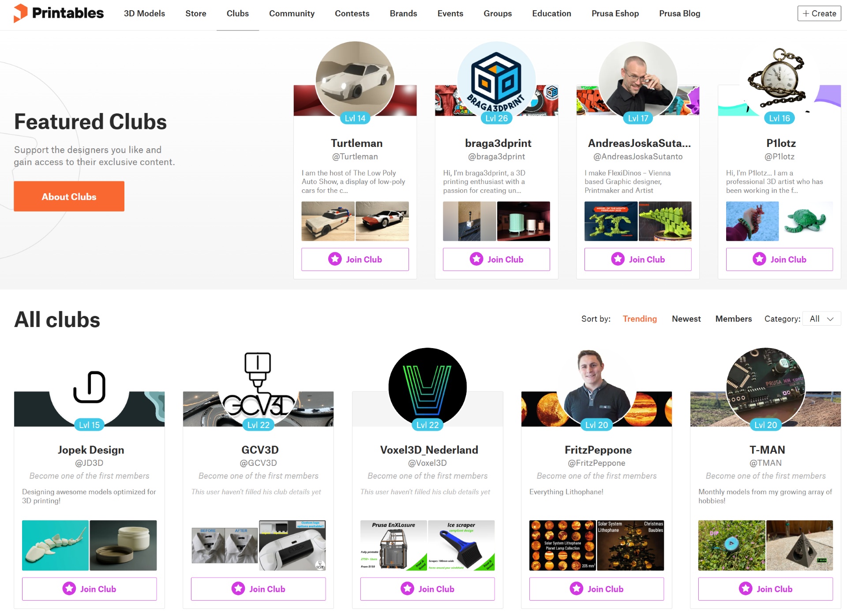Sort clubs by Newest
This screenshot has height=616, width=847.
[686, 319]
